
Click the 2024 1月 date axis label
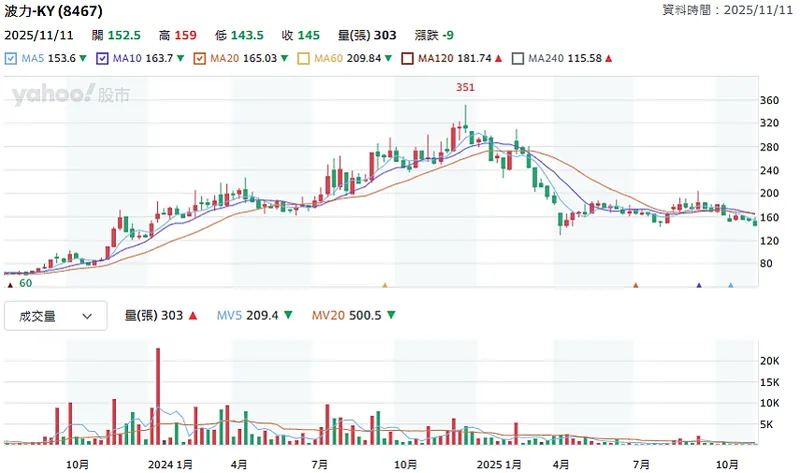click(x=170, y=465)
